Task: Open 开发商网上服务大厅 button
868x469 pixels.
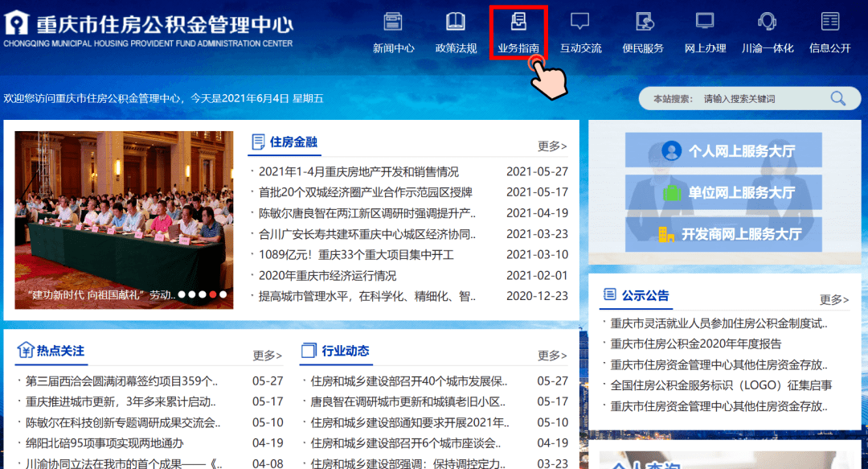Action: (x=723, y=234)
